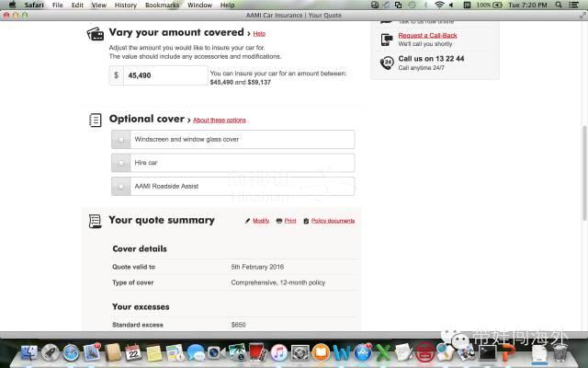Tick the Hire car checkbox
Screen dimensions: 588x368
[120, 163]
